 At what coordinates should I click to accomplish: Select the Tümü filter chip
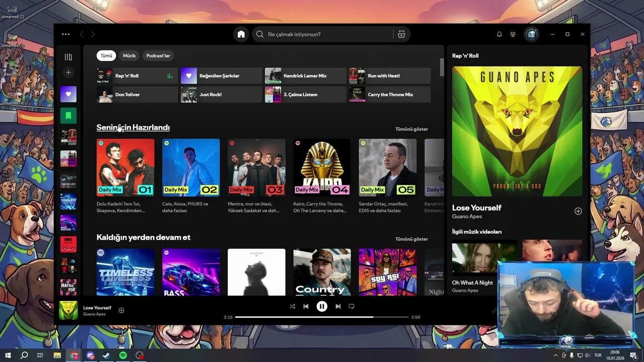click(x=106, y=56)
